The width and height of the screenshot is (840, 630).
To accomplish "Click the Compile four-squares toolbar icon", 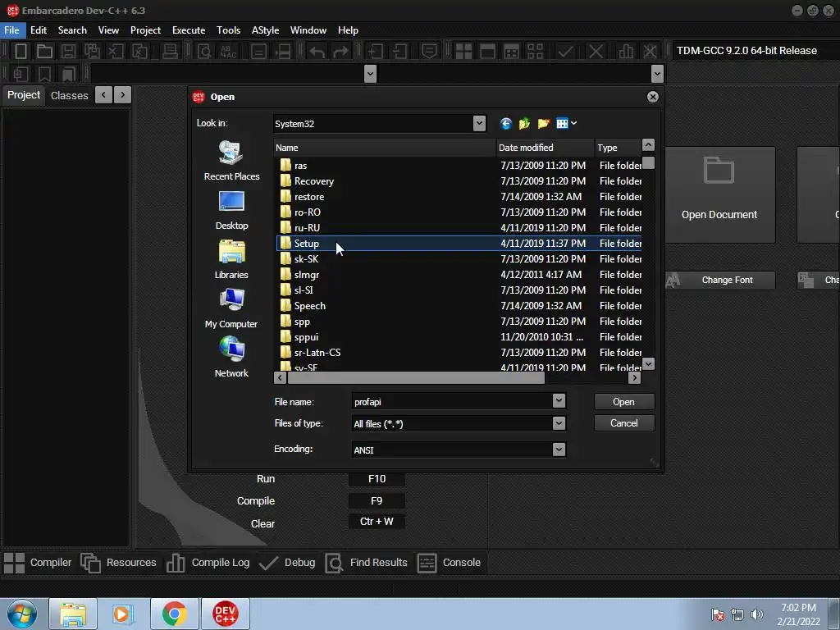I will 463,51.
